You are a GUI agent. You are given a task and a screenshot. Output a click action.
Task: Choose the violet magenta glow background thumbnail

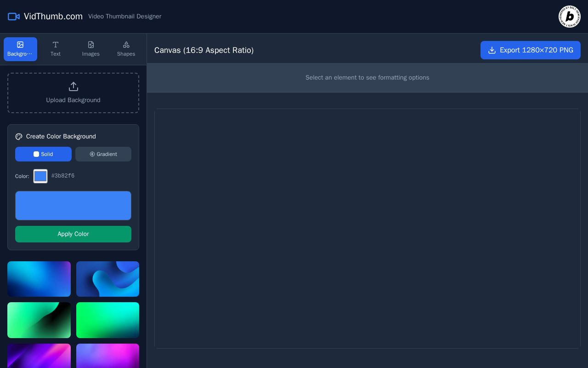108,356
